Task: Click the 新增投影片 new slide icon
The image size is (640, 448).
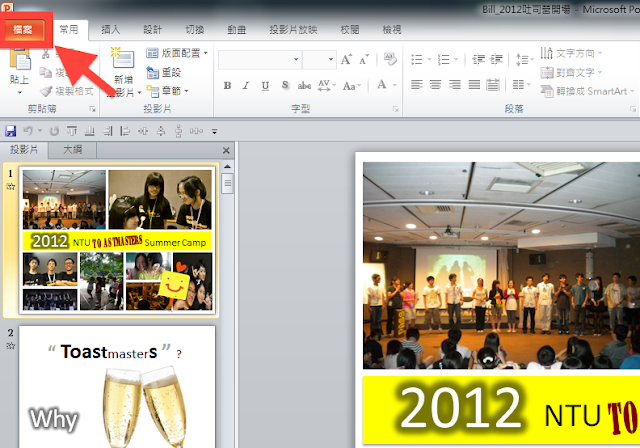Action: [122, 59]
